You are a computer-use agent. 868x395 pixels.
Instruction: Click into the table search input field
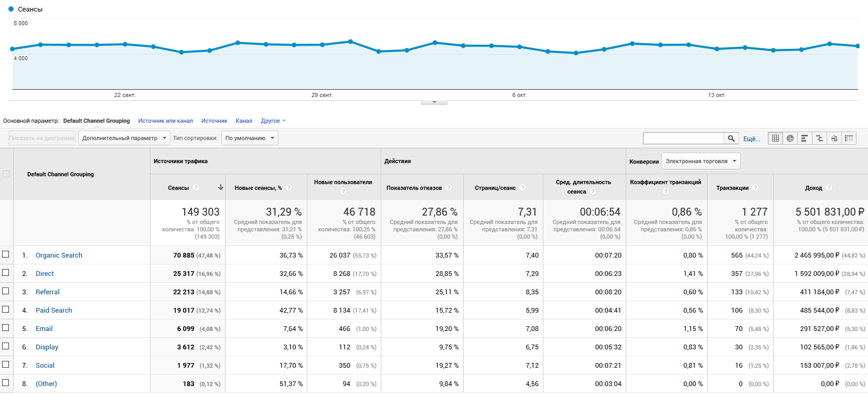[x=683, y=138]
